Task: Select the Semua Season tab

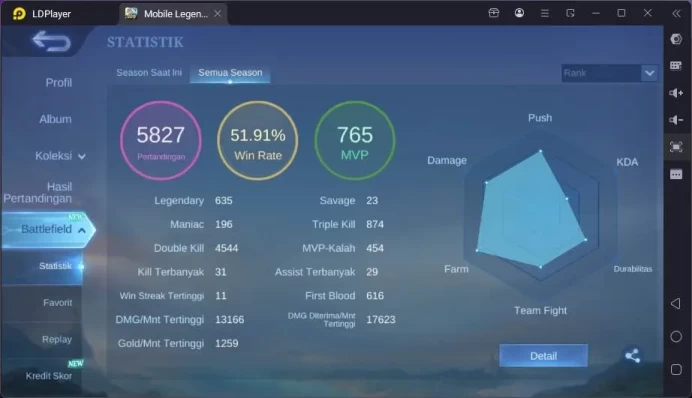Action: (230, 72)
